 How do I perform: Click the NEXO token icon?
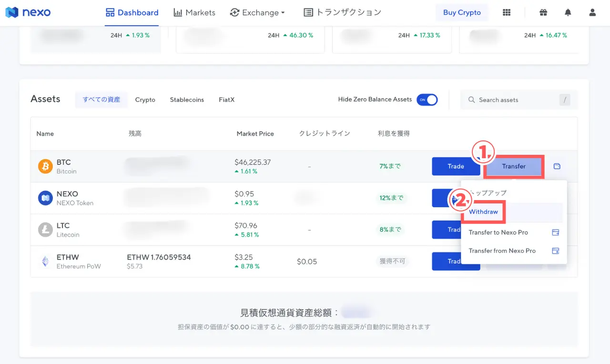tap(45, 198)
